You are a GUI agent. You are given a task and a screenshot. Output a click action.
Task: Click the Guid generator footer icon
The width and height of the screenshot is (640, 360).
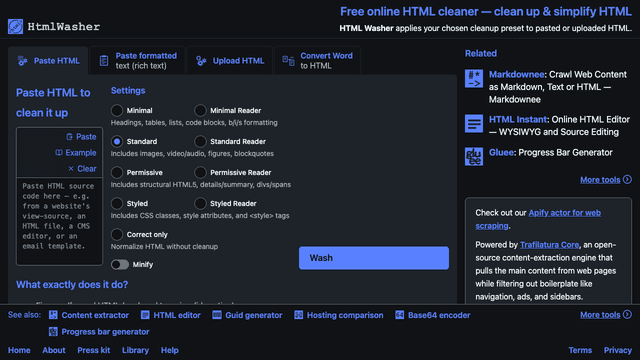[217, 315]
